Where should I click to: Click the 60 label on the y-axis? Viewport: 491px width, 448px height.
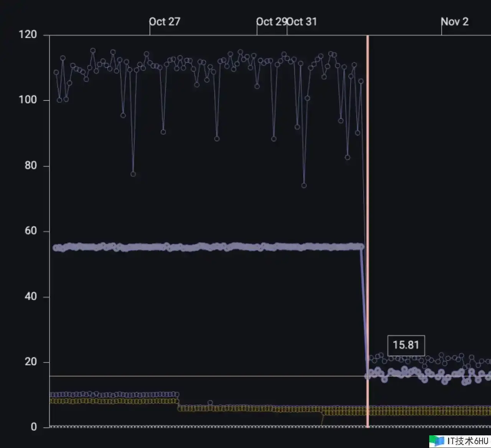coord(30,231)
